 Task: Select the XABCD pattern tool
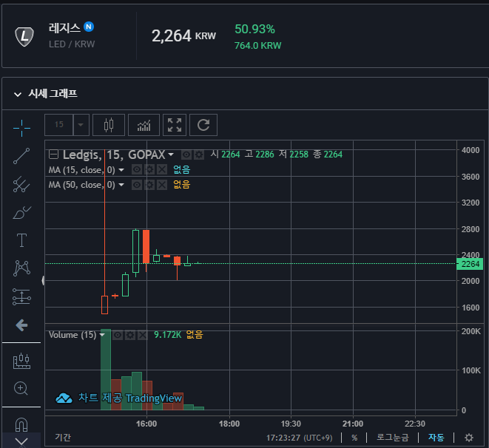coord(21,268)
